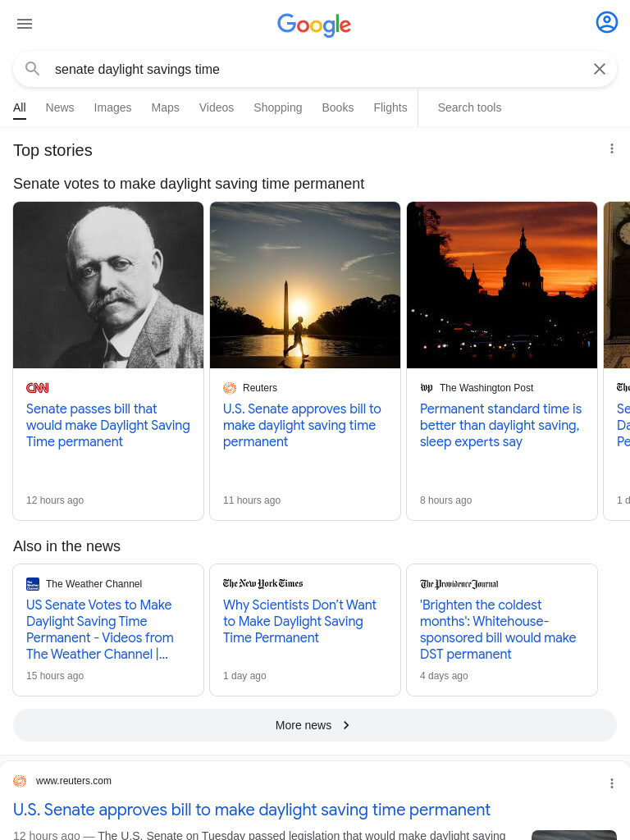Open the hamburger main menu
The width and height of the screenshot is (630, 840).
point(25,24)
